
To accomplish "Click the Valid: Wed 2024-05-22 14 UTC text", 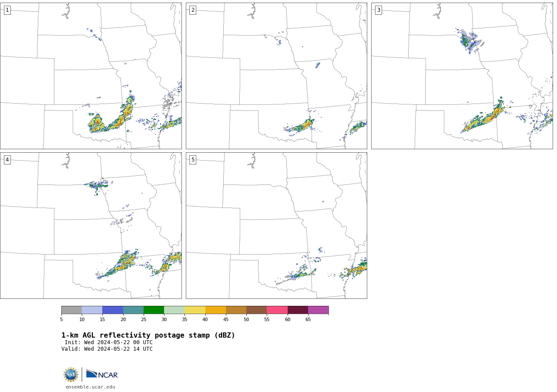I will point(107,349).
